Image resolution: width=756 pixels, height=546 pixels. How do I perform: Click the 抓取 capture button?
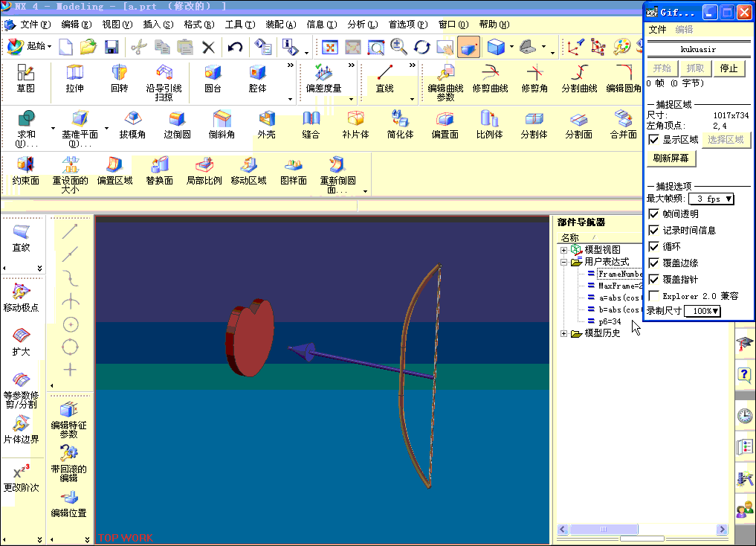pyautogui.click(x=695, y=68)
